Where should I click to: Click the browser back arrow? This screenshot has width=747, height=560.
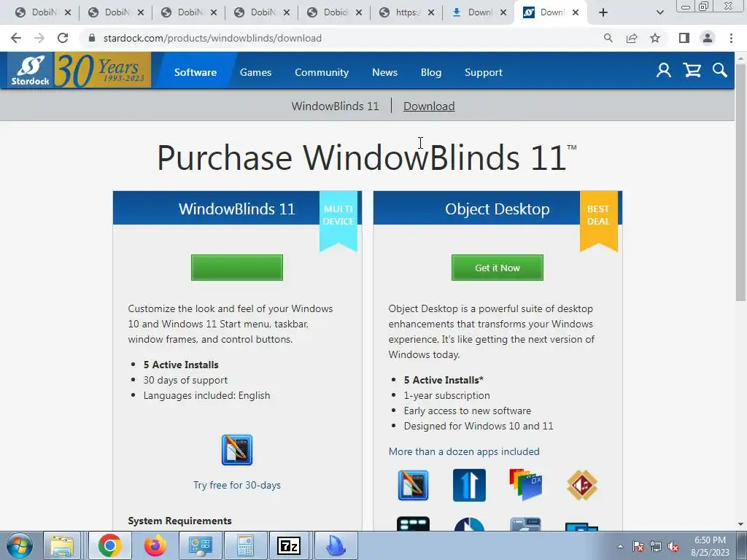click(16, 38)
